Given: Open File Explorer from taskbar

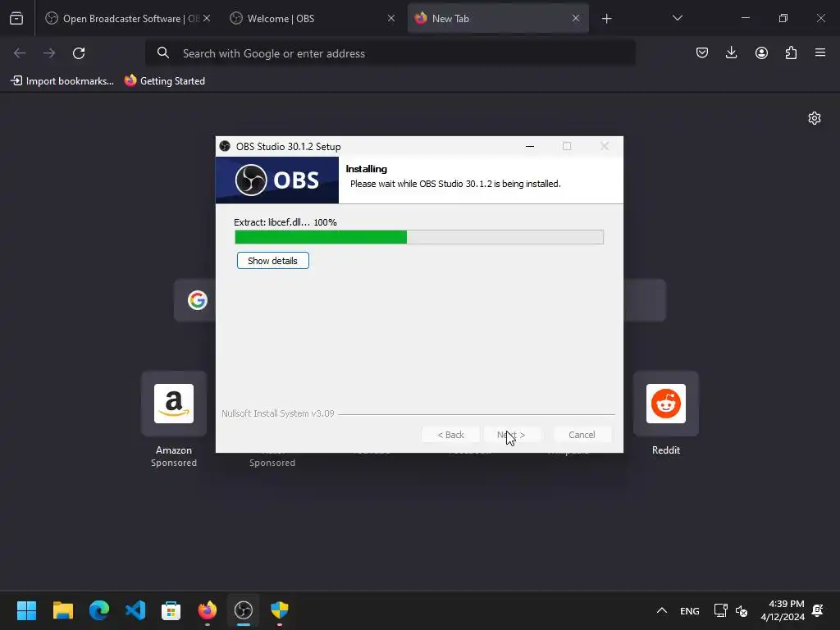Looking at the screenshot, I should [62, 610].
